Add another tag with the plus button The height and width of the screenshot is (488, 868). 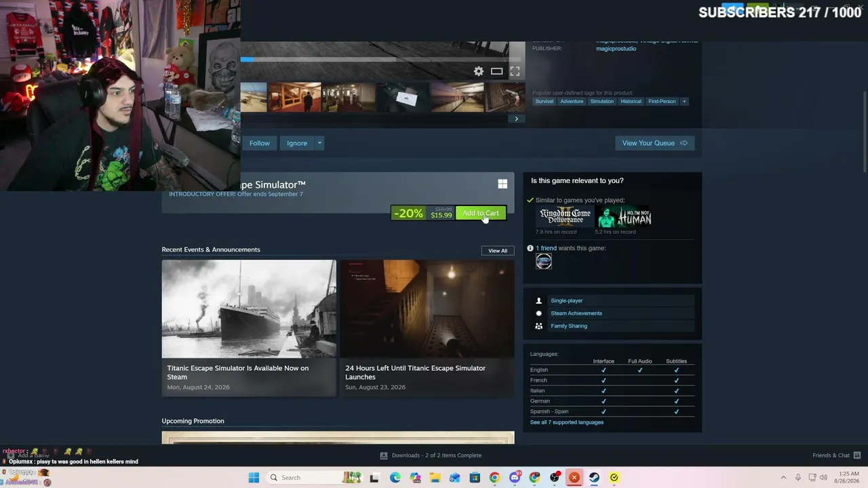coord(684,102)
